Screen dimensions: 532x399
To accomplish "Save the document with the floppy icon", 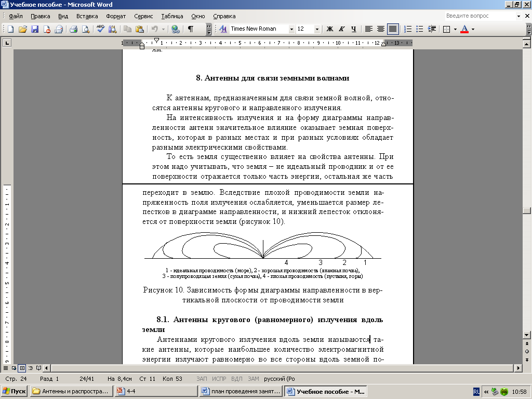I will [x=35, y=29].
